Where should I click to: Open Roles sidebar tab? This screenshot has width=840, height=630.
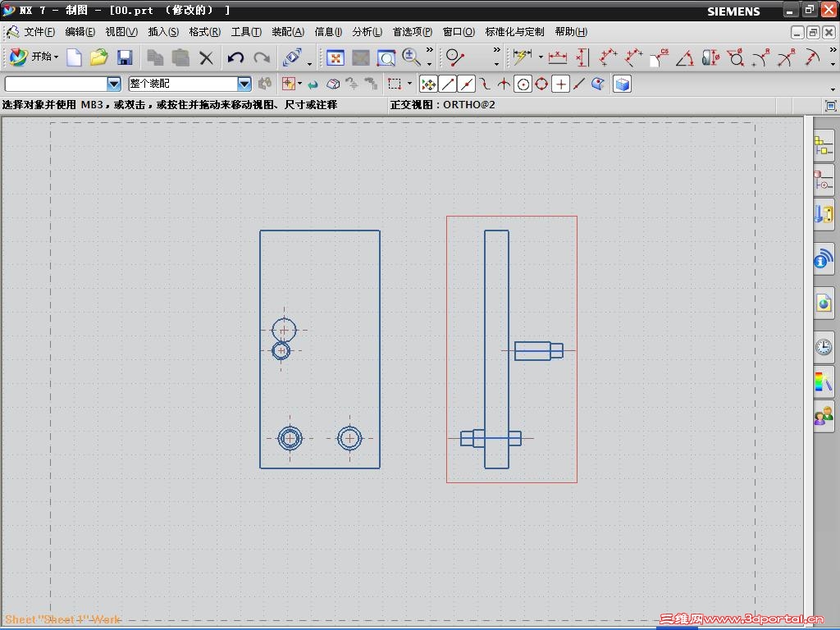point(824,416)
